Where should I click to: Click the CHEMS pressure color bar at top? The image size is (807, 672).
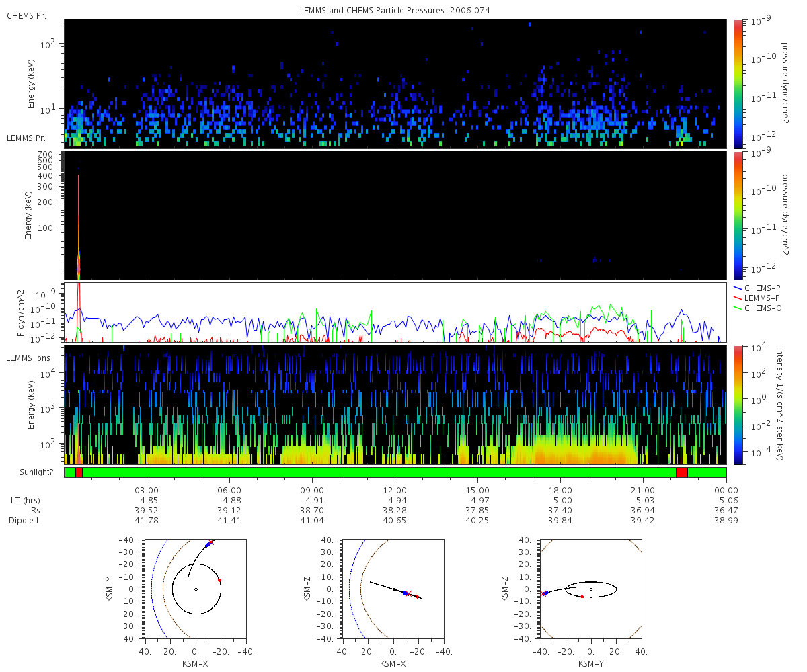(738, 83)
